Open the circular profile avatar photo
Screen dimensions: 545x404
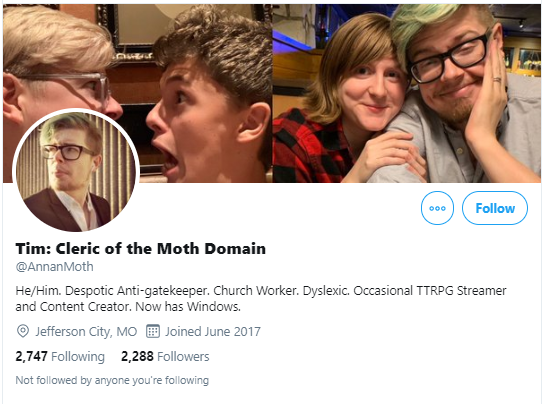76,171
